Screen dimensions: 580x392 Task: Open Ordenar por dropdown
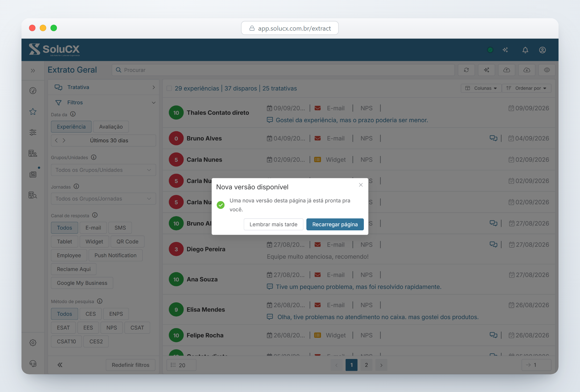527,88
